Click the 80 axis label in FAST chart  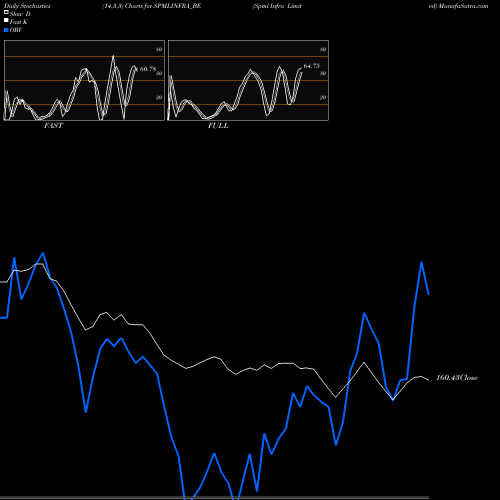click(159, 49)
